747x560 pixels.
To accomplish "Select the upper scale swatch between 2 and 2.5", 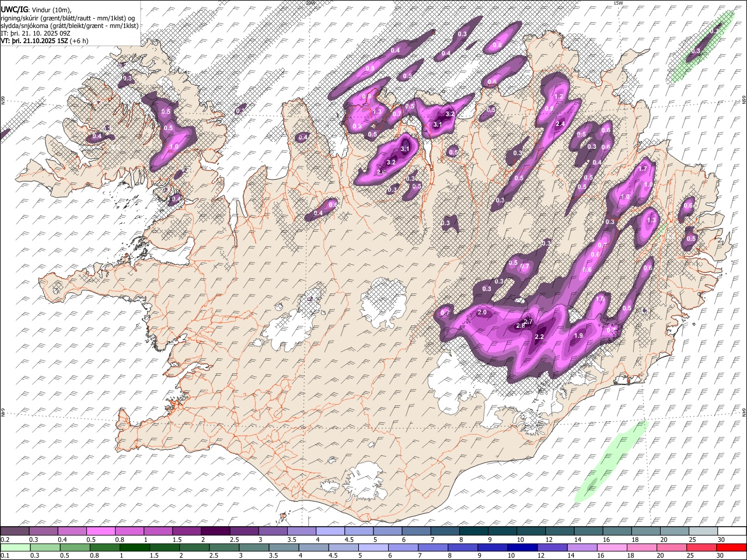I will point(215,531).
